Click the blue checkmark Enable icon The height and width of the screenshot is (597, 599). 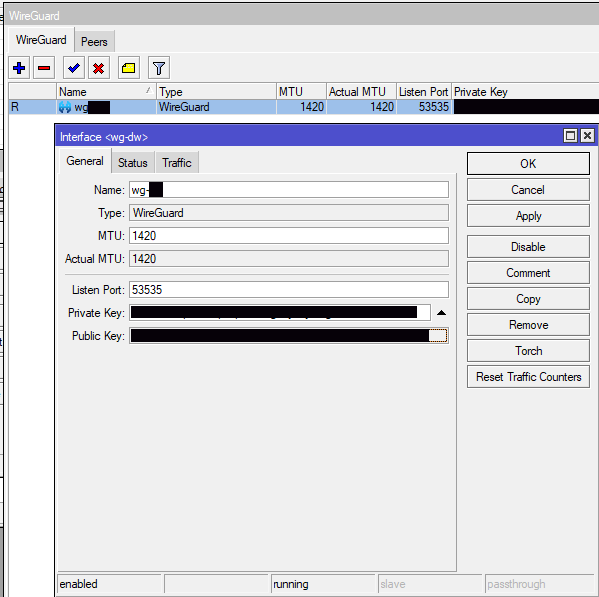[x=74, y=68]
